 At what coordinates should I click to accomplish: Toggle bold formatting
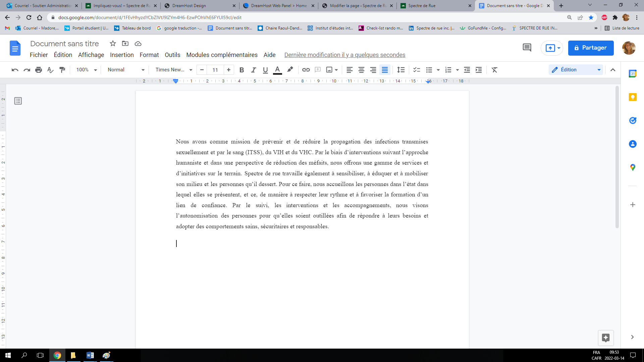(x=241, y=70)
